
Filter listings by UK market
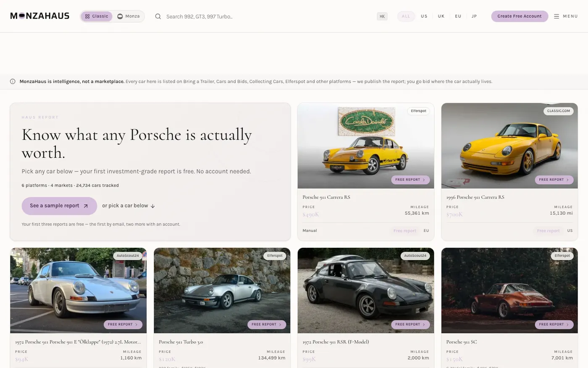[x=441, y=16]
